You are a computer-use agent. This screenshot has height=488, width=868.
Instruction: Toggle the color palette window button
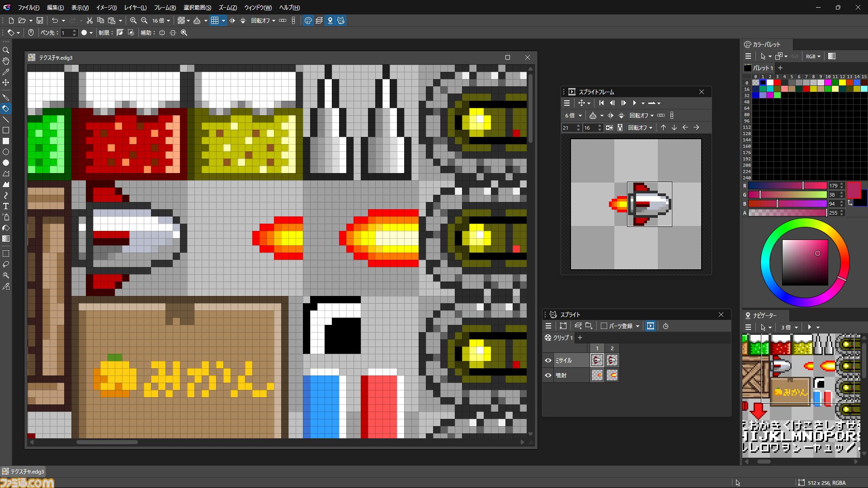click(x=308, y=20)
